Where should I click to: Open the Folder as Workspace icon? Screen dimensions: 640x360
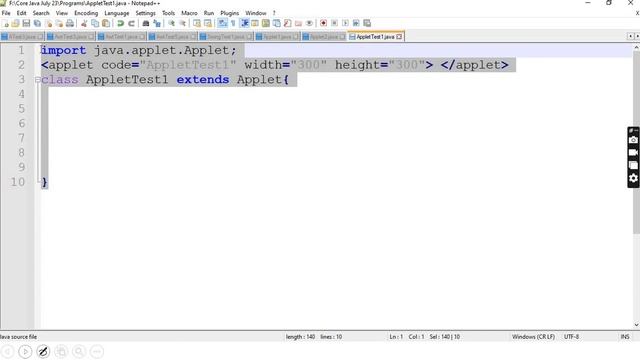(x=298, y=23)
